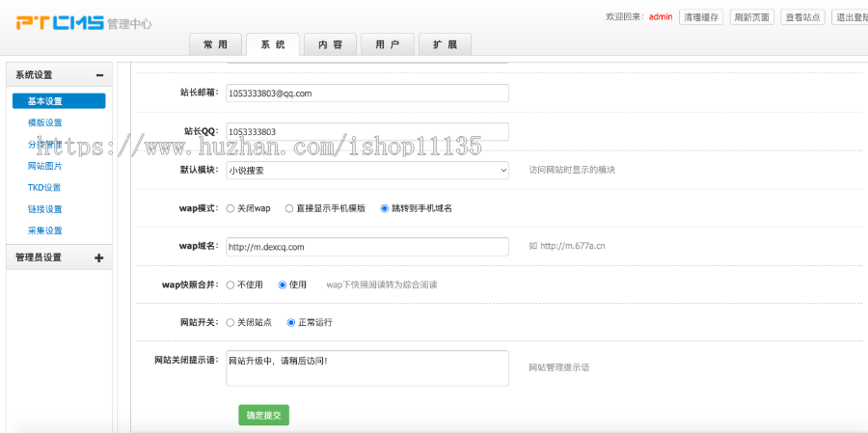The image size is (868, 433).
Task: Click the 清理缓存 button
Action: pyautogui.click(x=701, y=17)
